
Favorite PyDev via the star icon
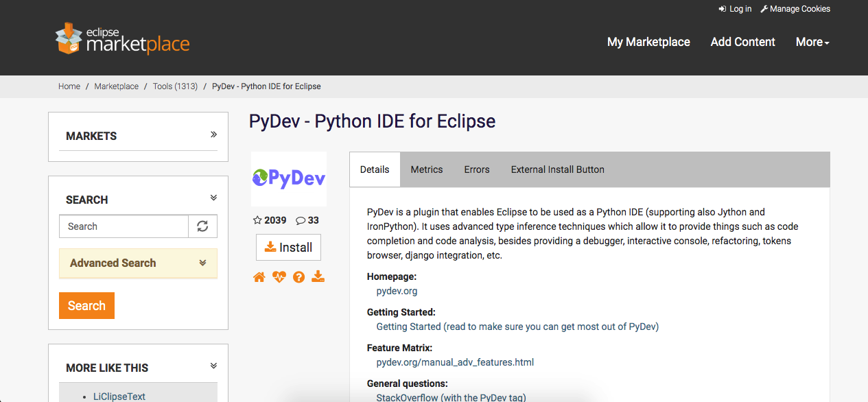tap(257, 220)
